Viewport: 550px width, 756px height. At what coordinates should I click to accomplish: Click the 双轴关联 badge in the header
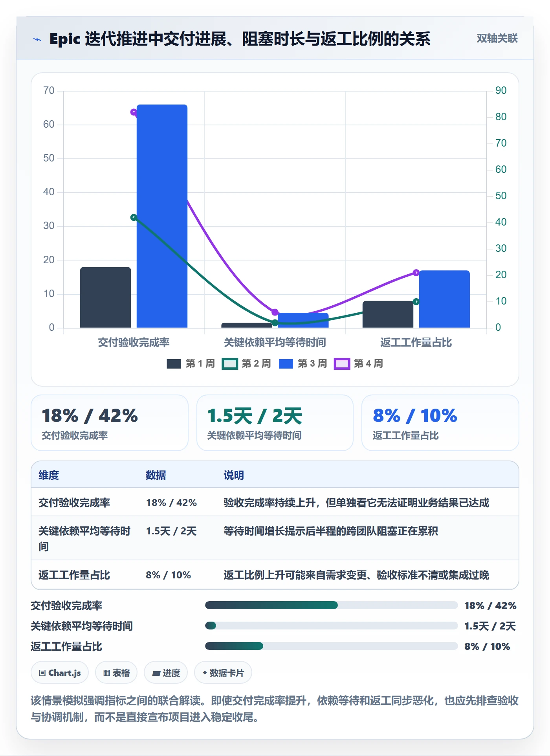tap(497, 39)
